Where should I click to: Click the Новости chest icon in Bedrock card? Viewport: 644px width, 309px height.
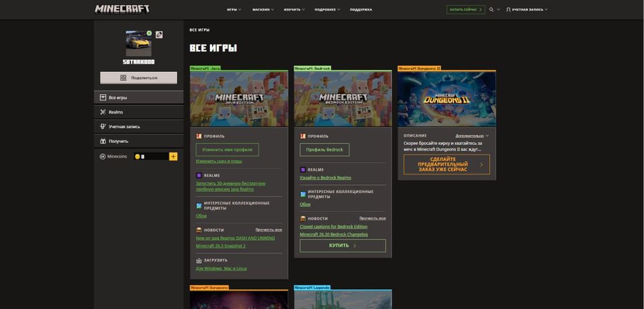click(303, 218)
